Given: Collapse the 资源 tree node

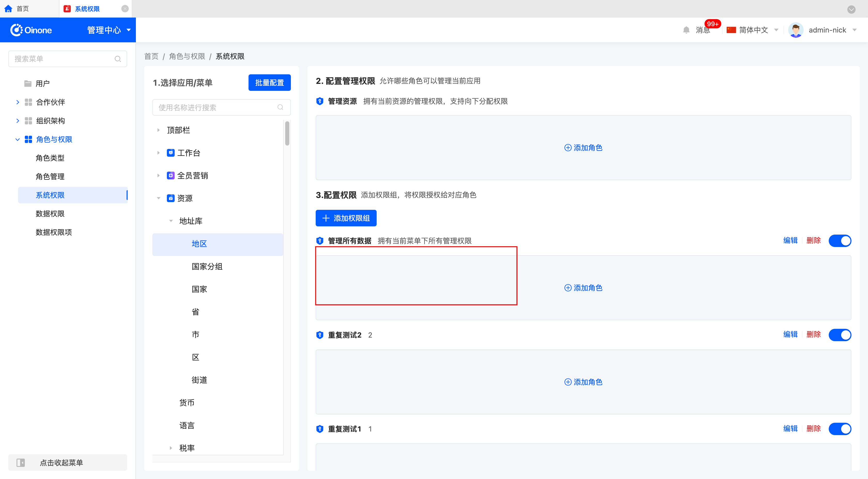Looking at the screenshot, I should click(x=158, y=198).
